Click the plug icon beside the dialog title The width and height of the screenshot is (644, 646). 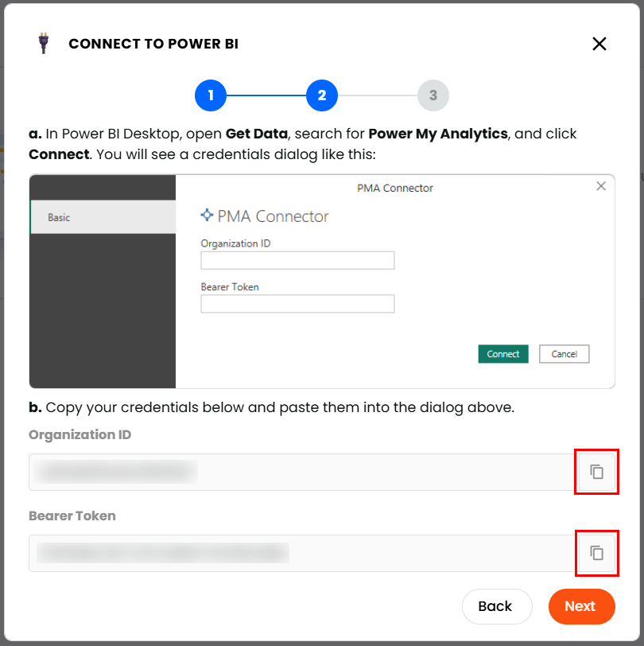43,44
